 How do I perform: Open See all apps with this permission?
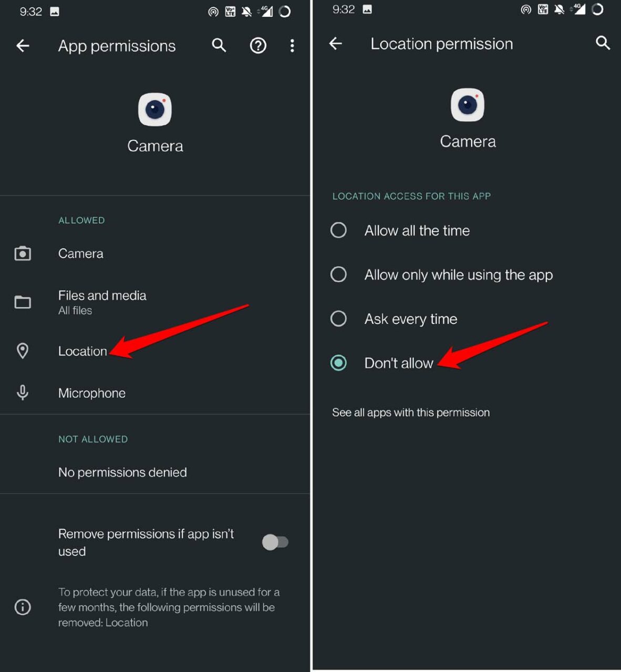pos(411,413)
